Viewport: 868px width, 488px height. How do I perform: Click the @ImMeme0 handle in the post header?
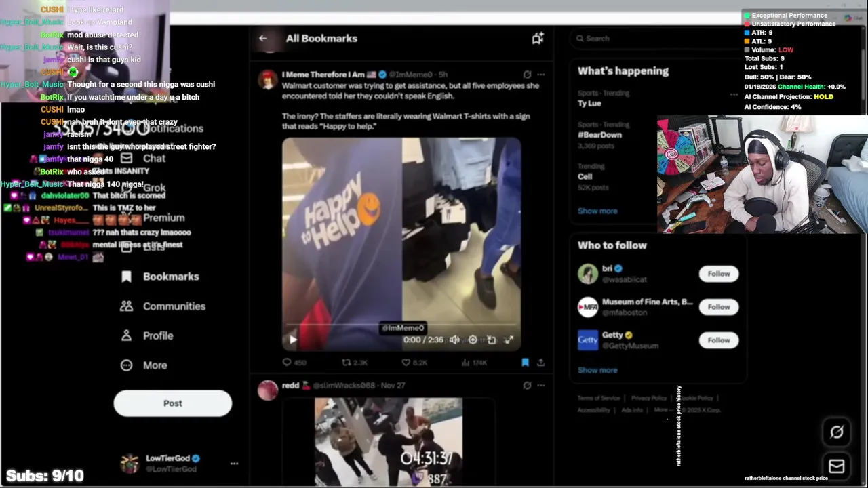410,75
